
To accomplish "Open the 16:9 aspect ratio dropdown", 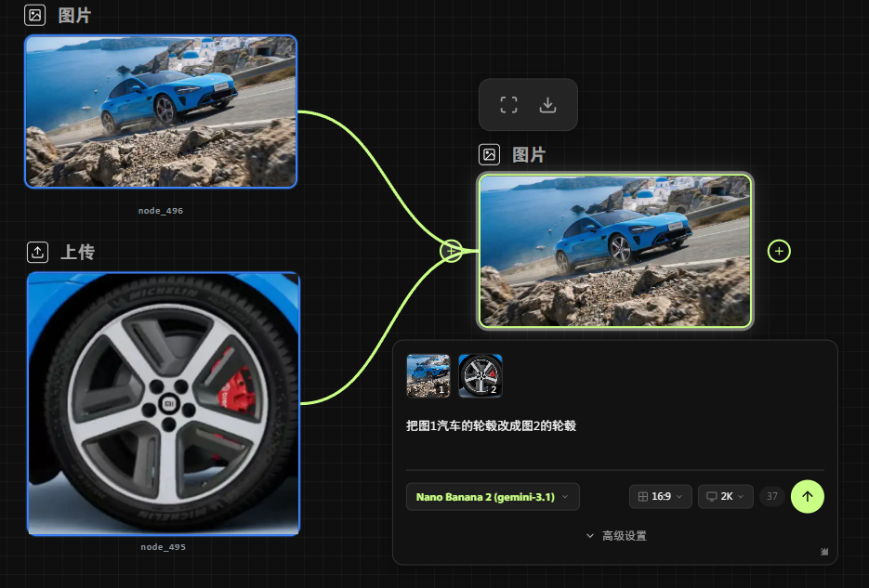I will click(x=660, y=497).
